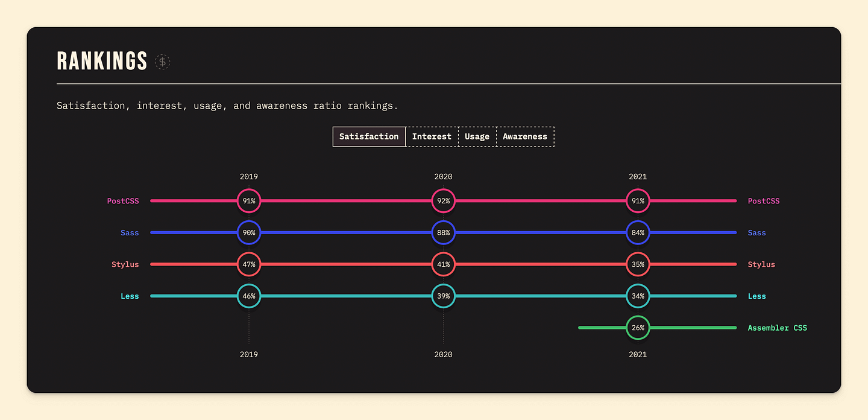Click the Rankings heading
The height and width of the screenshot is (420, 868).
(x=102, y=62)
